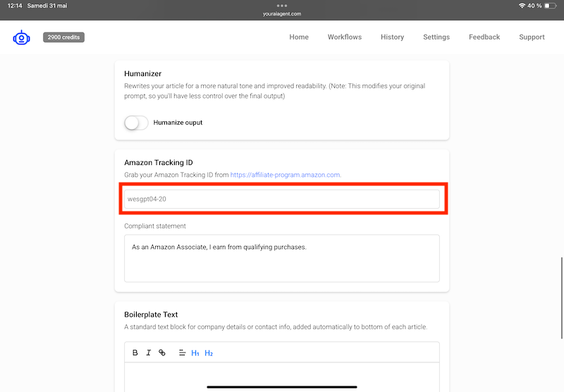
Task: Toggle bold formatting in Boilerplate editor
Action: tap(135, 353)
